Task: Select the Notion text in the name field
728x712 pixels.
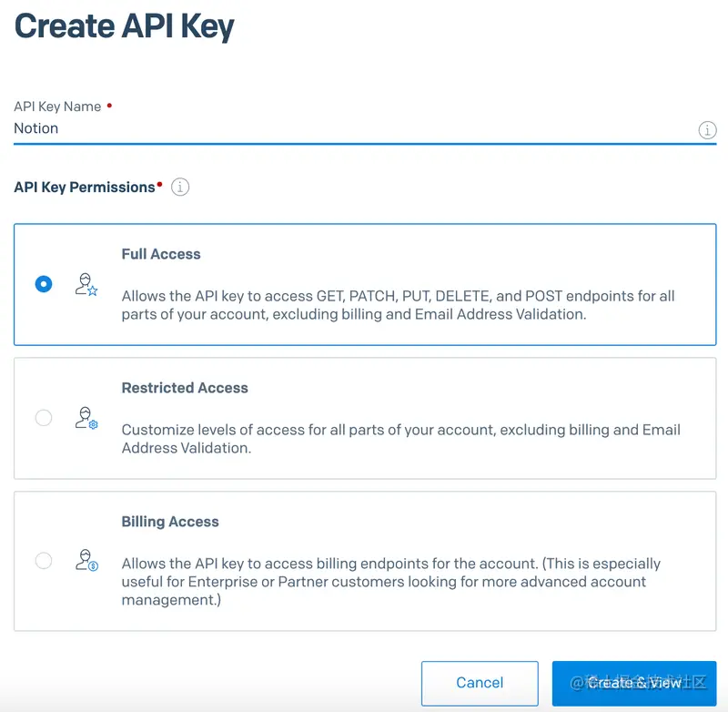Action: 35,128
